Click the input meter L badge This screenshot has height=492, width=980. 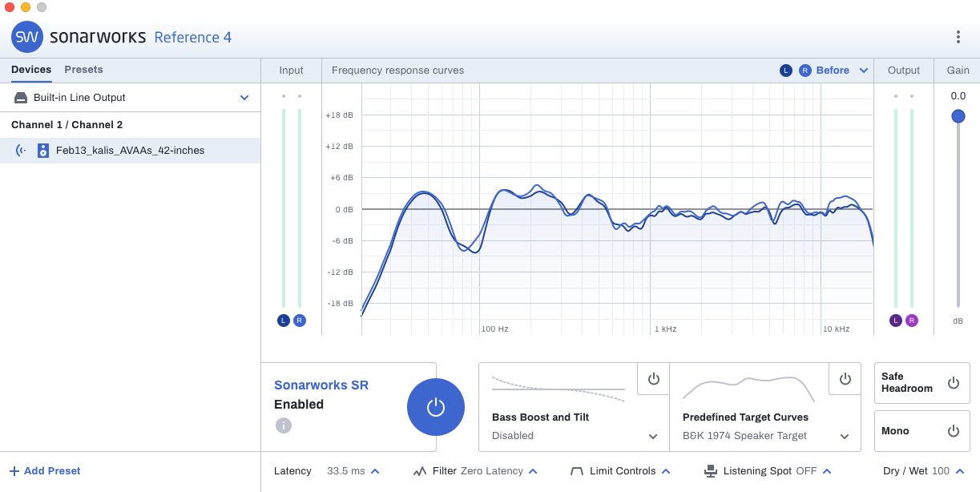coord(284,321)
